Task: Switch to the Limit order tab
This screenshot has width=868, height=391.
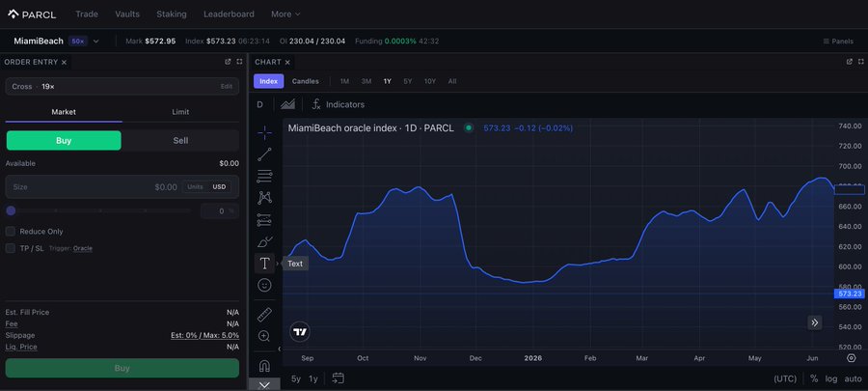Action: pyautogui.click(x=180, y=112)
